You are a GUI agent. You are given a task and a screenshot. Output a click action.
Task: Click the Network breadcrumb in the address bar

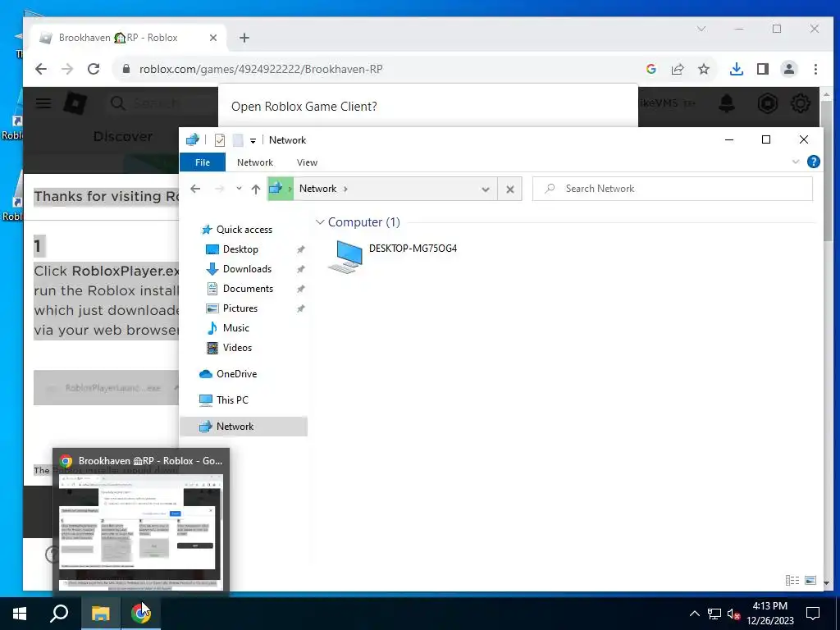pos(317,189)
